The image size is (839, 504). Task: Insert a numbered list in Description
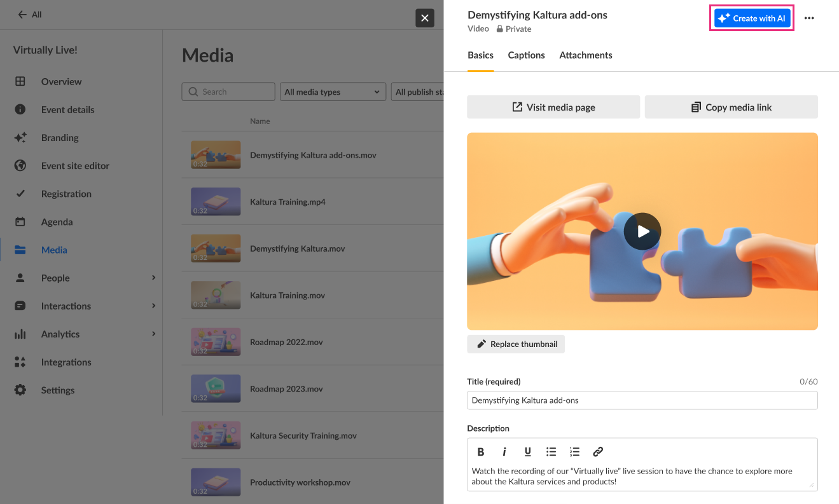coord(575,452)
